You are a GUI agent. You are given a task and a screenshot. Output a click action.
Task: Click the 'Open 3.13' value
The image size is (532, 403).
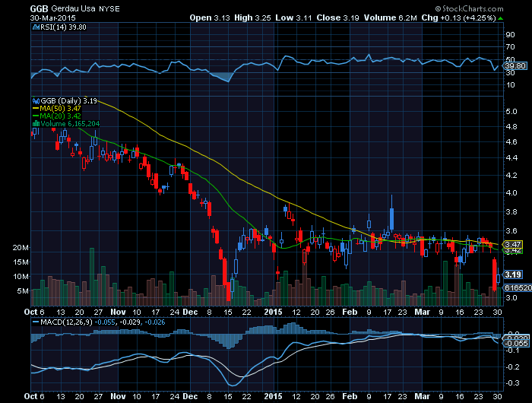coord(210,17)
